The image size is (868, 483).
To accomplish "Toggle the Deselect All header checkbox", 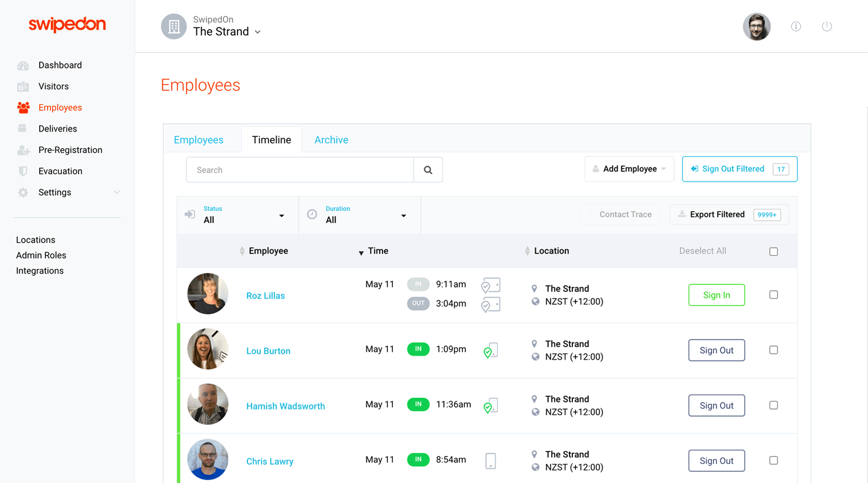I will 774,251.
